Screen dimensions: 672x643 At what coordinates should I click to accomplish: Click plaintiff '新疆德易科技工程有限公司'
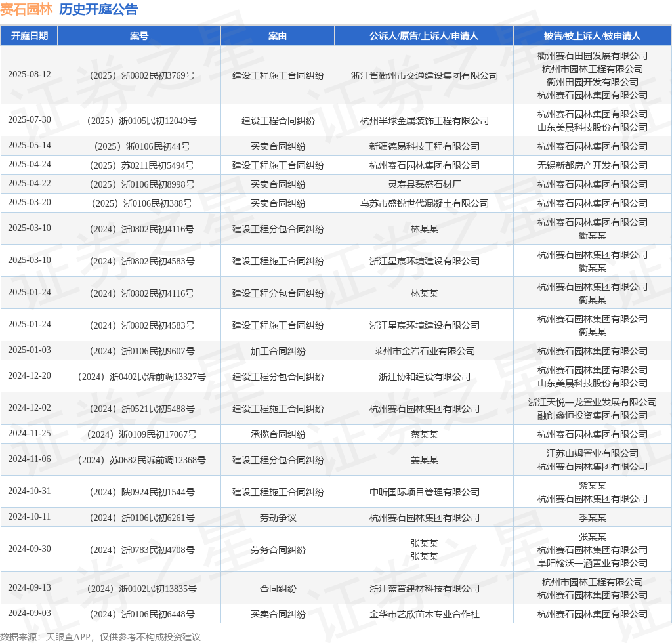(425, 146)
